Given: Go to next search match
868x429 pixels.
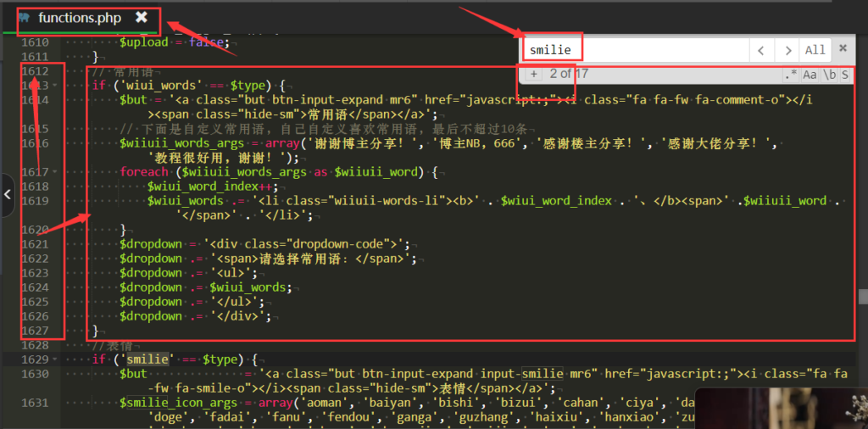Looking at the screenshot, I should pos(788,50).
